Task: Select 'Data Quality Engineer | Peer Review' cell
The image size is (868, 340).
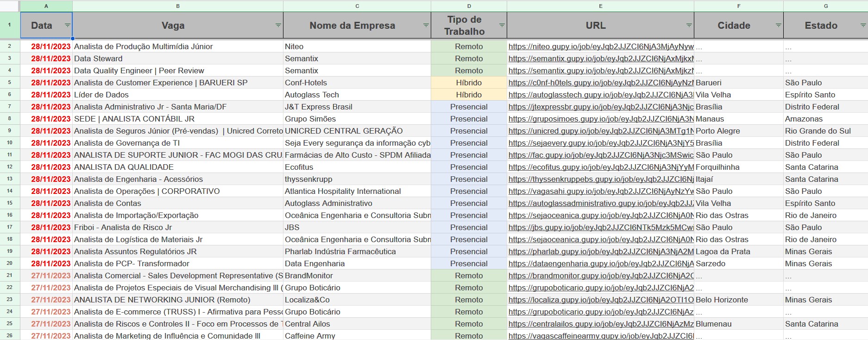Action: [x=178, y=71]
